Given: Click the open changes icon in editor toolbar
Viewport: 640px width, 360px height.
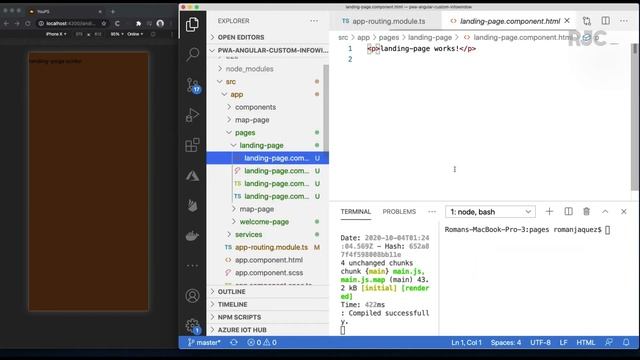Looking at the screenshot, I should (x=587, y=21).
